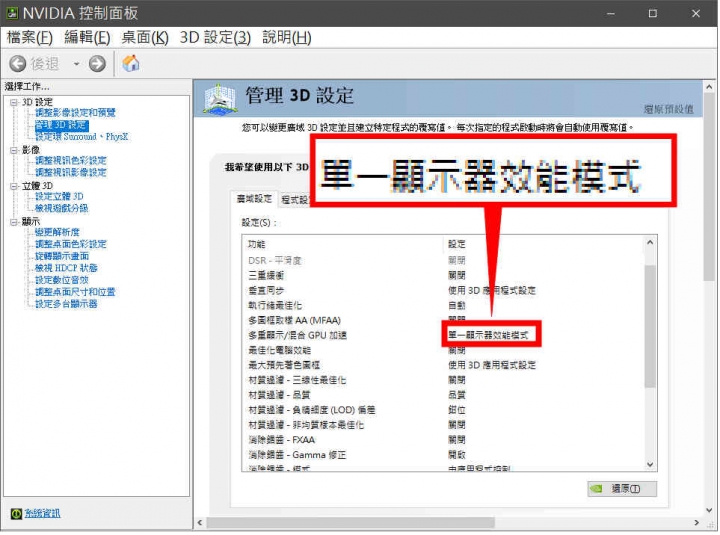Select the 執行緒最佳化 setting row
720x535 pixels.
[443, 306]
